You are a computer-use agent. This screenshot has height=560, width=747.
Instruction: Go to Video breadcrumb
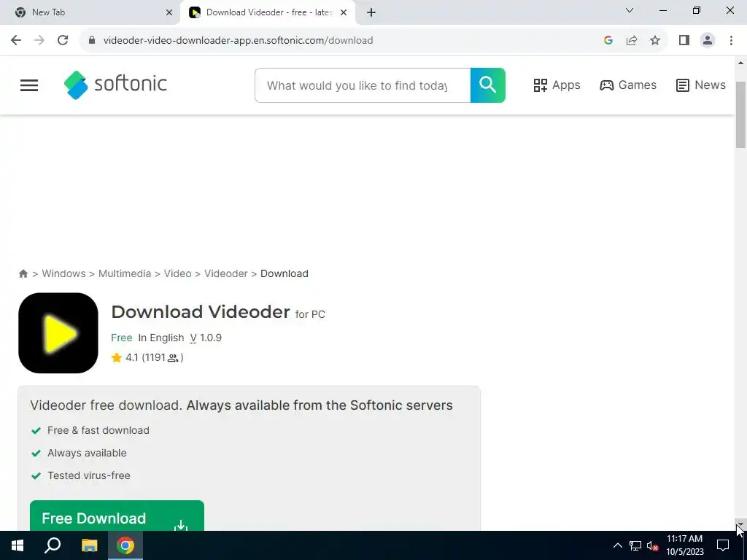tap(178, 274)
